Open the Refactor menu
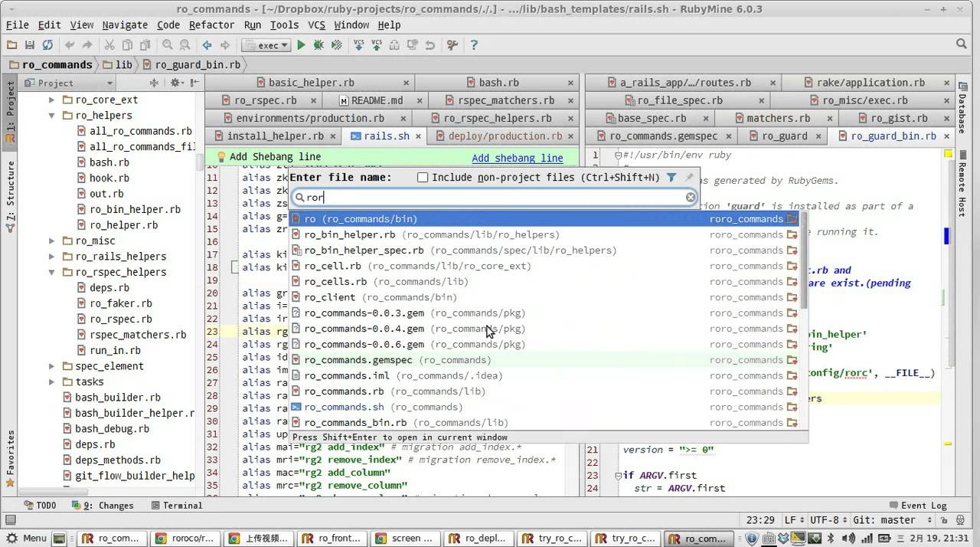The width and height of the screenshot is (980, 547). (x=211, y=25)
